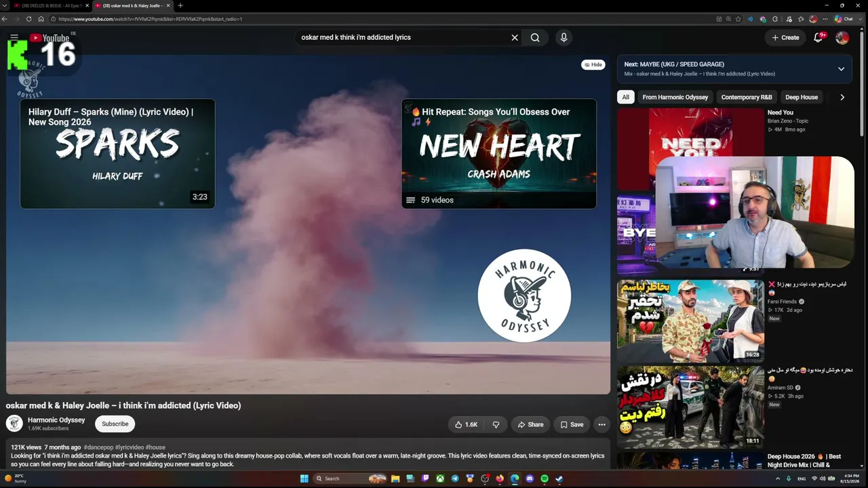This screenshot has width=868, height=488.
Task: Save the video to a playlist
Action: (572, 425)
